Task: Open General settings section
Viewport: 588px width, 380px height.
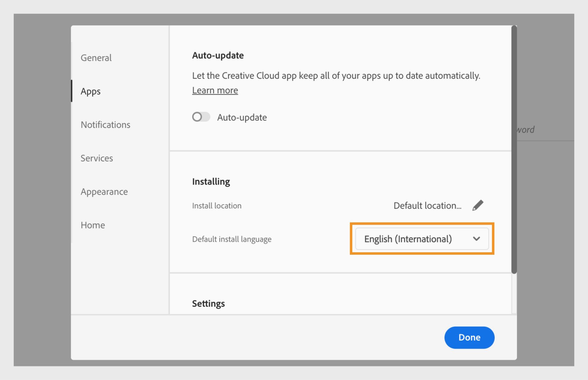Action: (95, 58)
